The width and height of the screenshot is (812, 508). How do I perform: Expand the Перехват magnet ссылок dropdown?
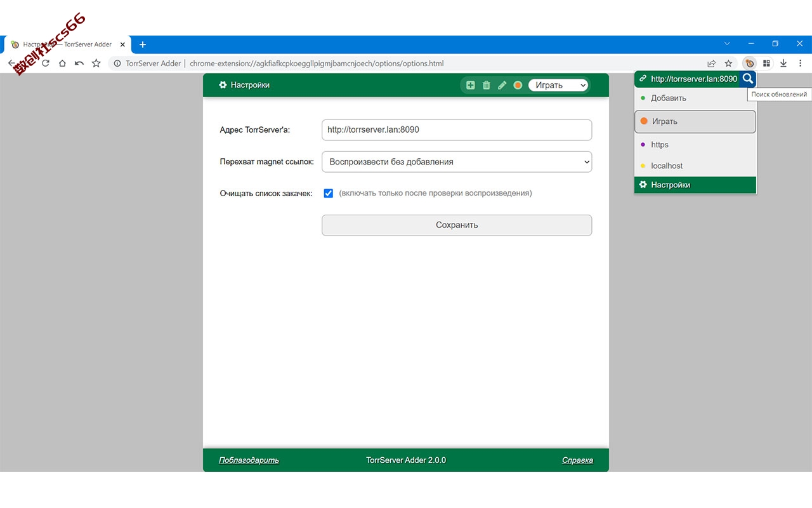point(457,162)
